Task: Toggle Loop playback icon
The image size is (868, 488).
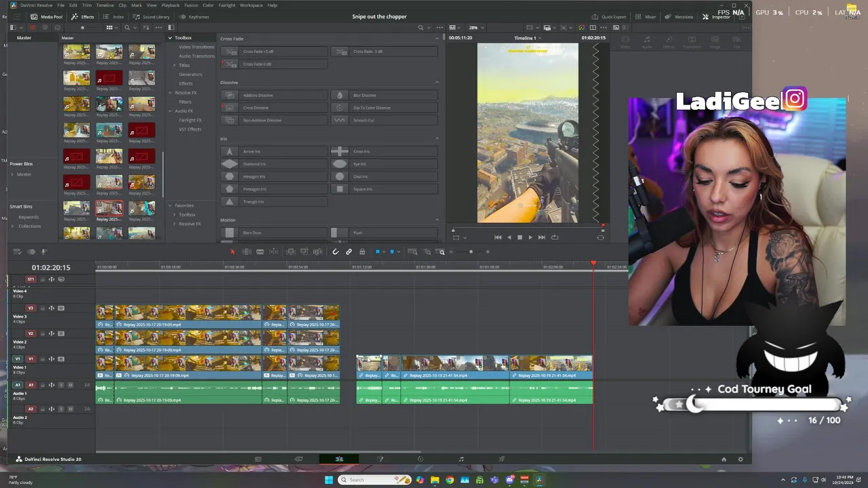Action: coord(555,237)
